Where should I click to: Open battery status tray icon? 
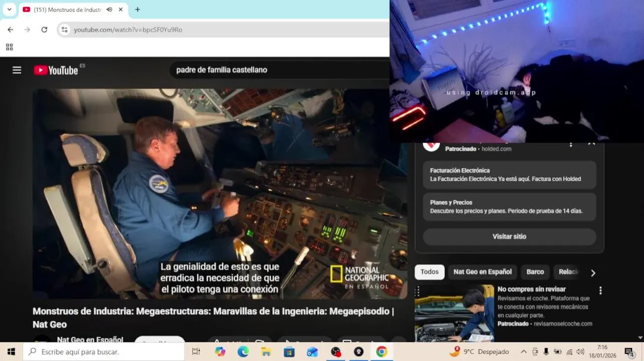tap(557, 351)
